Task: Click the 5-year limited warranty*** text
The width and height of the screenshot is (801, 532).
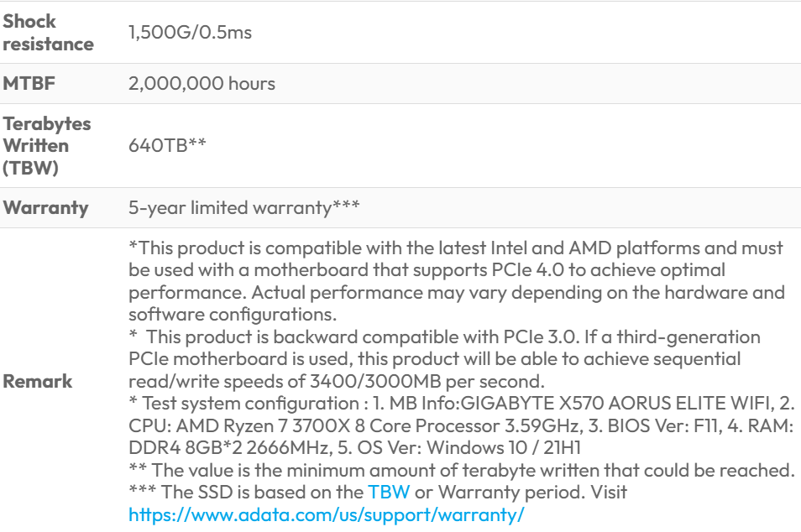Action: 243,207
